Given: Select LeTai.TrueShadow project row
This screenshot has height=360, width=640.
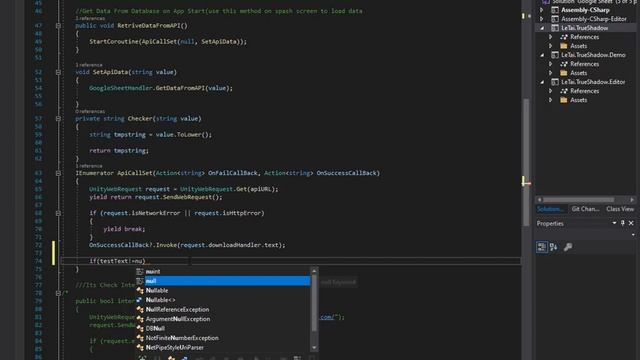Looking at the screenshot, I should (585, 28).
